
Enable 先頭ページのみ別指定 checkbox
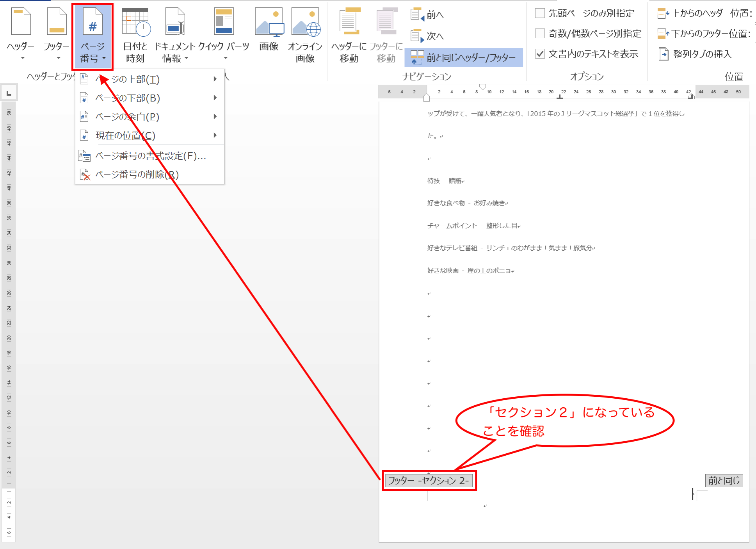click(540, 13)
